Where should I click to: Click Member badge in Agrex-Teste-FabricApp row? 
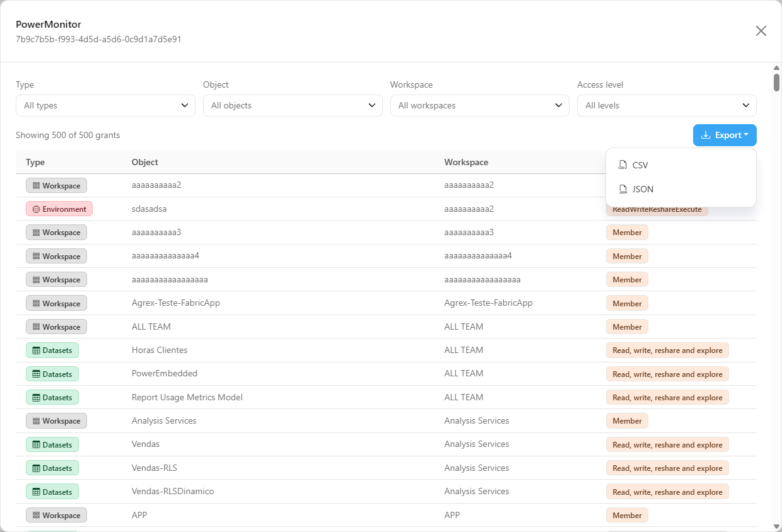[627, 303]
